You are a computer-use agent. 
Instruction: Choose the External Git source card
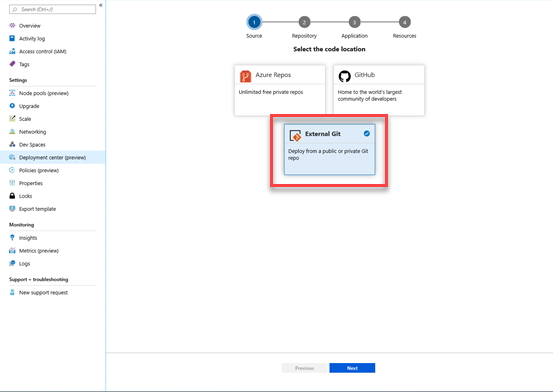pyautogui.click(x=329, y=149)
